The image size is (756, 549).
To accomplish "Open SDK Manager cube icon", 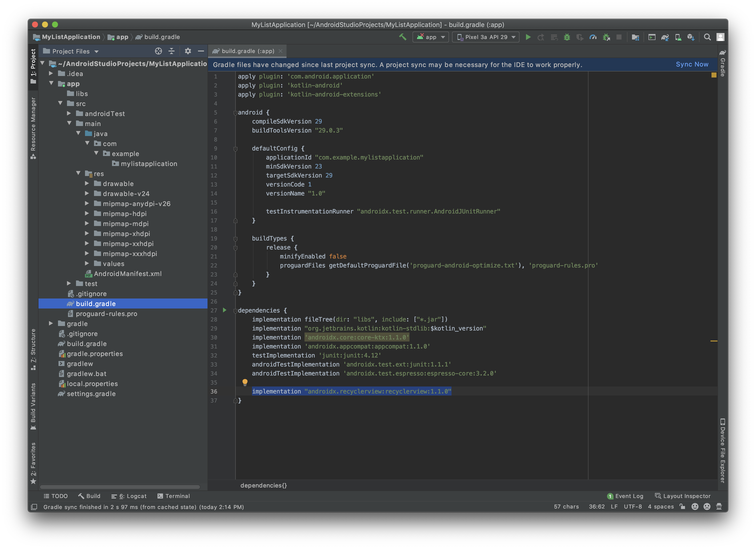I will 691,37.
